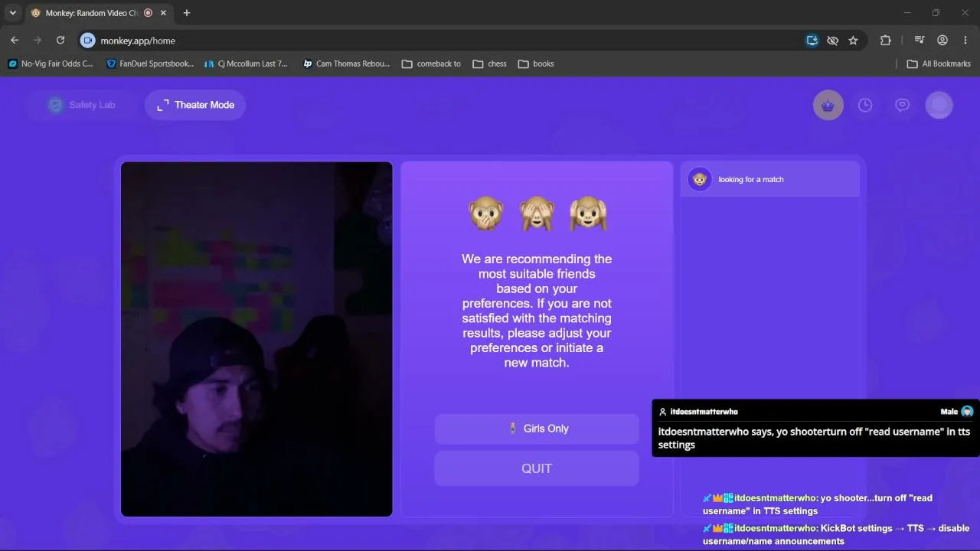This screenshot has width=980, height=551.
Task: Bookmark this page with the star
Action: coord(853,41)
